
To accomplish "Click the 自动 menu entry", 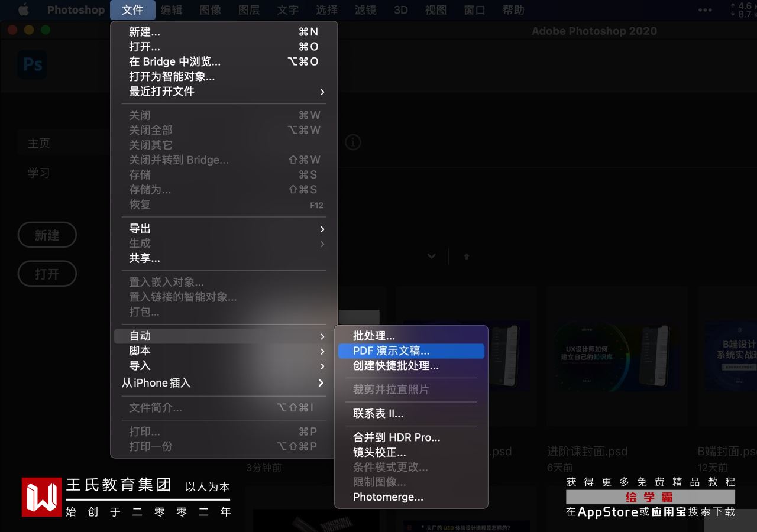I will 224,336.
